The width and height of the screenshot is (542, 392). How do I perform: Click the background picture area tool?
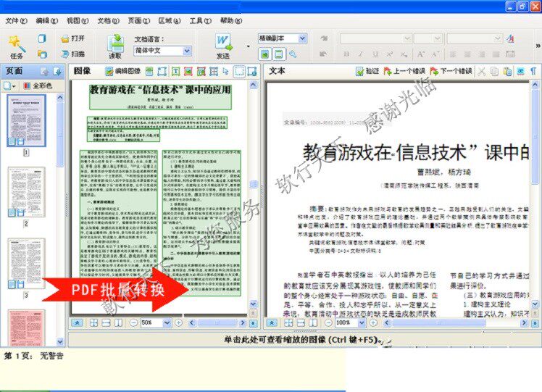coord(201,71)
